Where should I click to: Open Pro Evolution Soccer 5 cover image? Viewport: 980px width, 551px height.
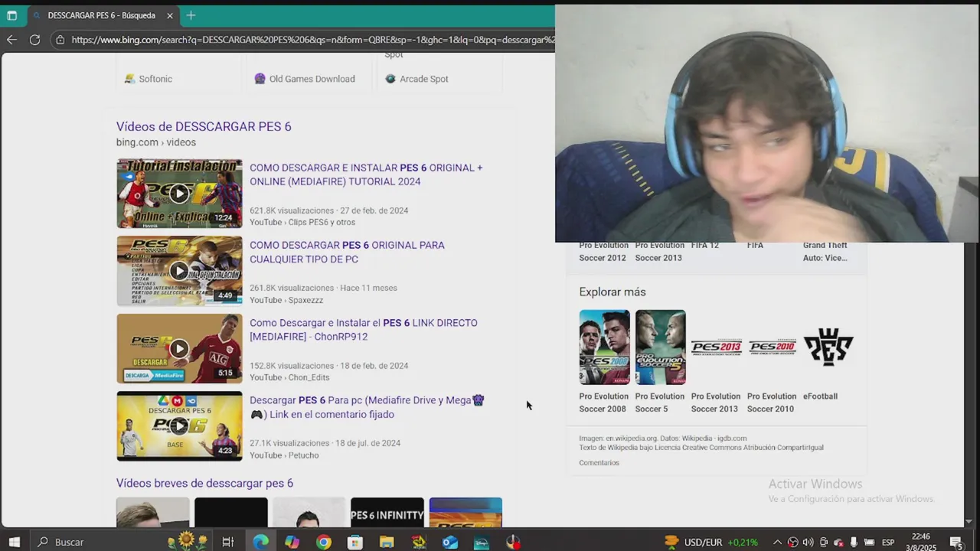[x=660, y=347]
